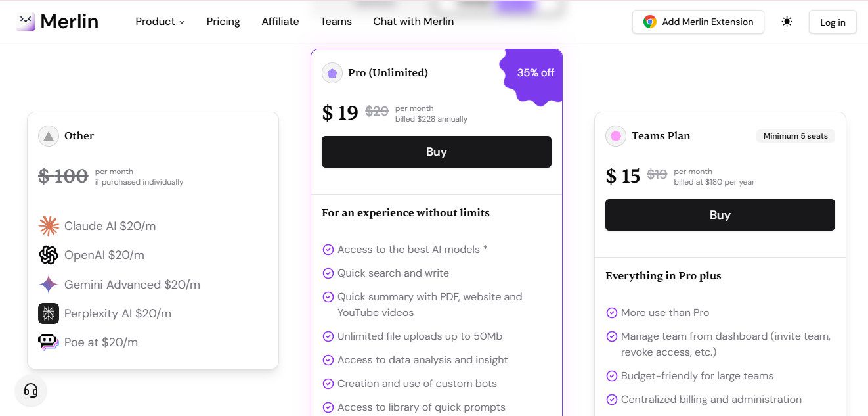Toggle the light/dark theme sun icon
Screen dimensions: 868x416
(x=787, y=21)
